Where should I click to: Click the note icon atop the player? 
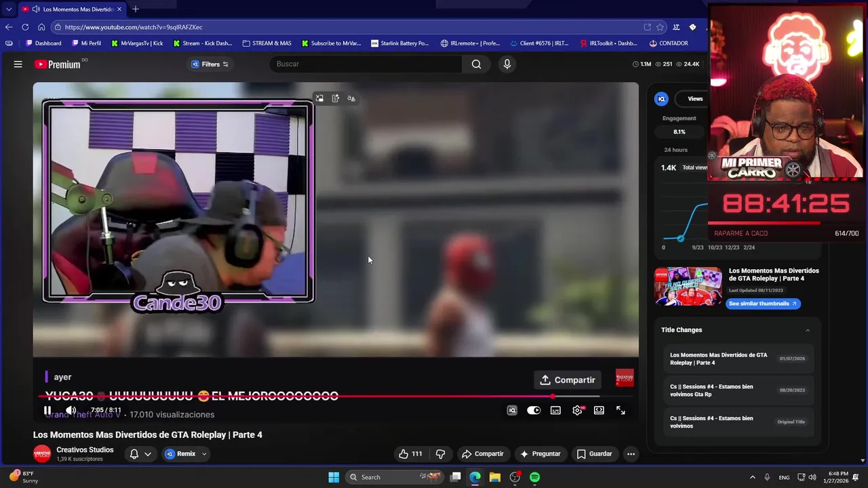(336, 98)
